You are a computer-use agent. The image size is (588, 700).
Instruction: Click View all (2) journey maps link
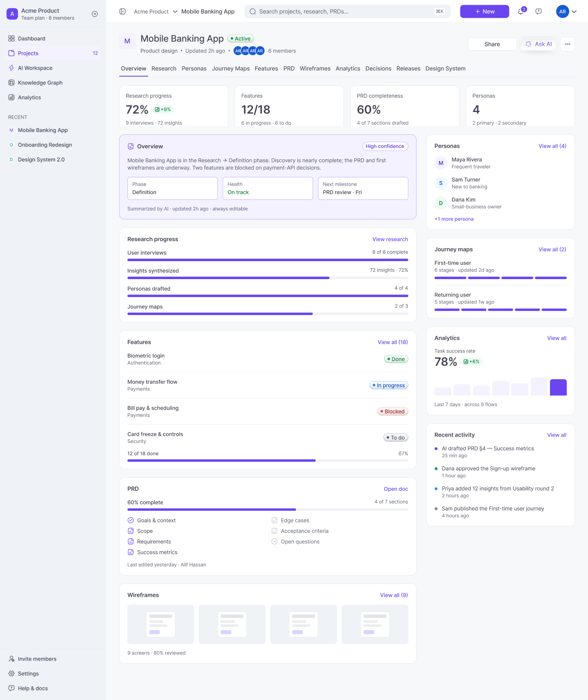tap(552, 249)
